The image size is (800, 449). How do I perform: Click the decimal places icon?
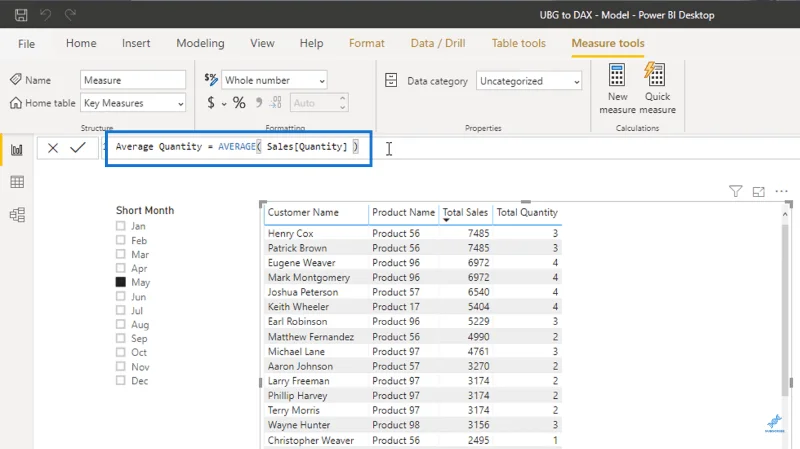[x=276, y=103]
